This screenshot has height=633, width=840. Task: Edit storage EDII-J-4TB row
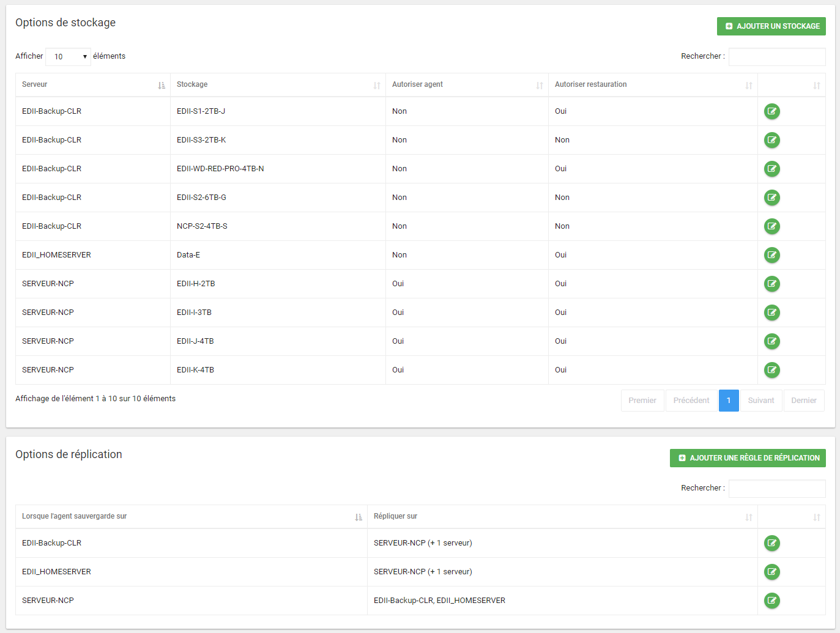tap(772, 341)
